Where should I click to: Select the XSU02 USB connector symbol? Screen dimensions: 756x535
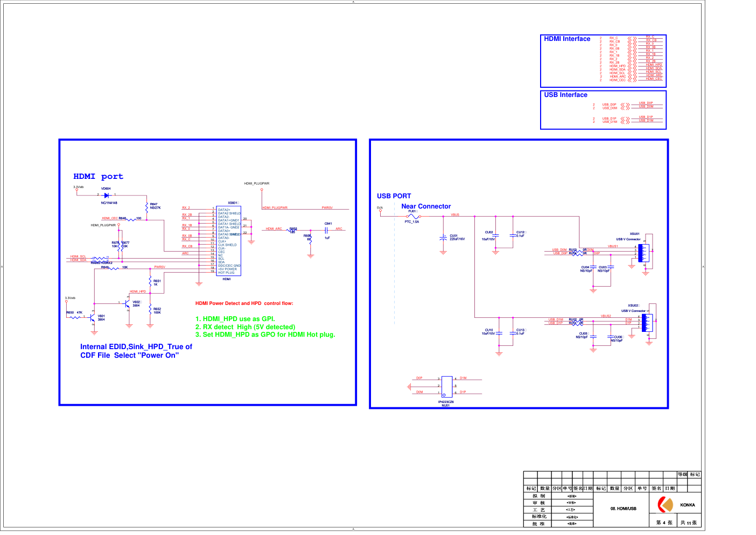click(x=647, y=323)
